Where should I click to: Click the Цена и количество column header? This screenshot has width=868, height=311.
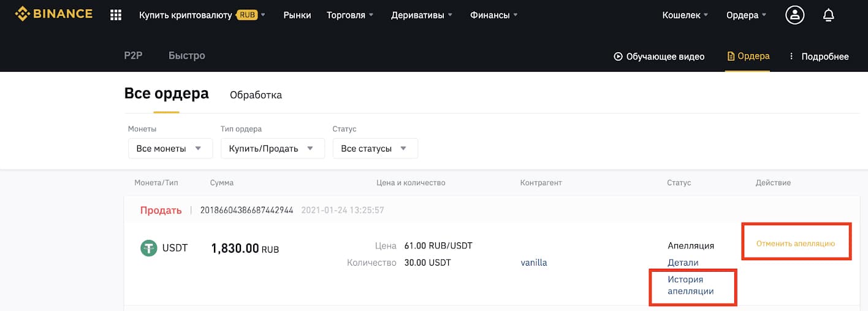411,183
